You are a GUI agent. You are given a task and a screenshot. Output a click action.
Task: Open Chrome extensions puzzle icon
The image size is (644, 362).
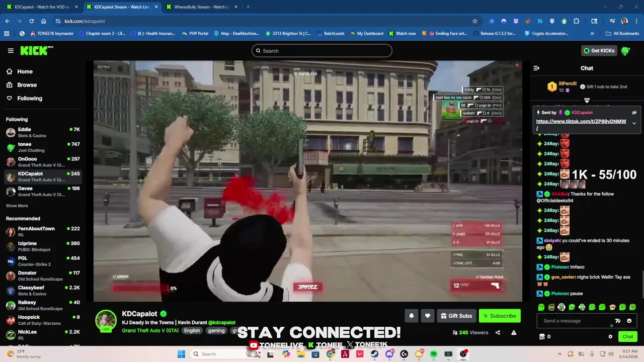pyautogui.click(x=576, y=21)
